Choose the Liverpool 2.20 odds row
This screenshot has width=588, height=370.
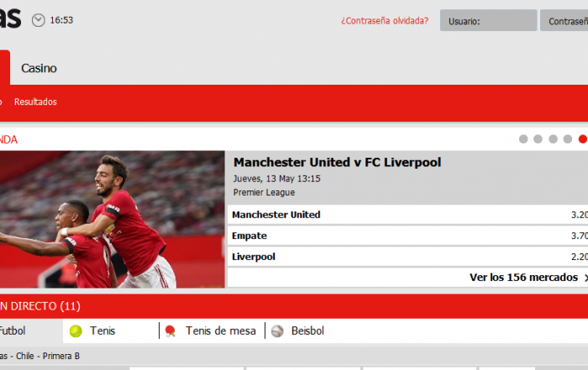tap(407, 257)
